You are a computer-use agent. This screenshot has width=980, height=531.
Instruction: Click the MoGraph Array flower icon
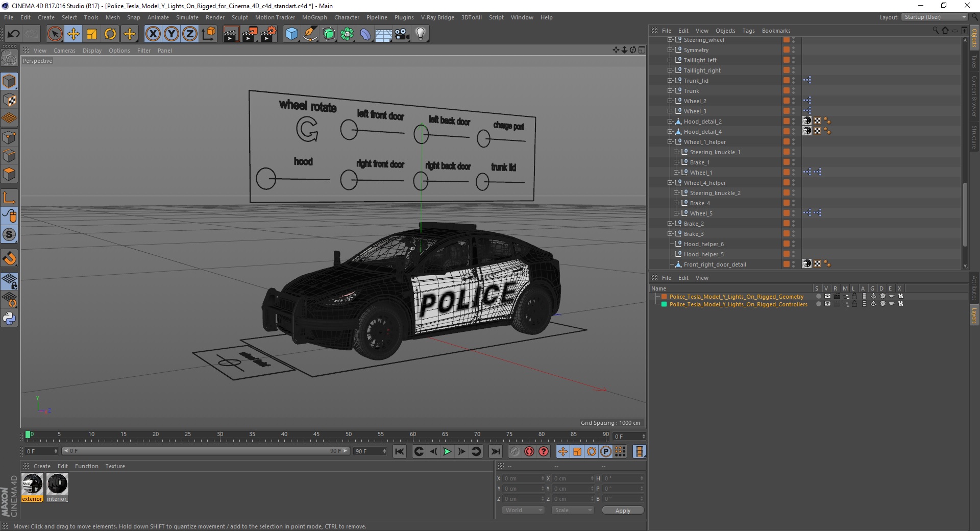(x=347, y=34)
